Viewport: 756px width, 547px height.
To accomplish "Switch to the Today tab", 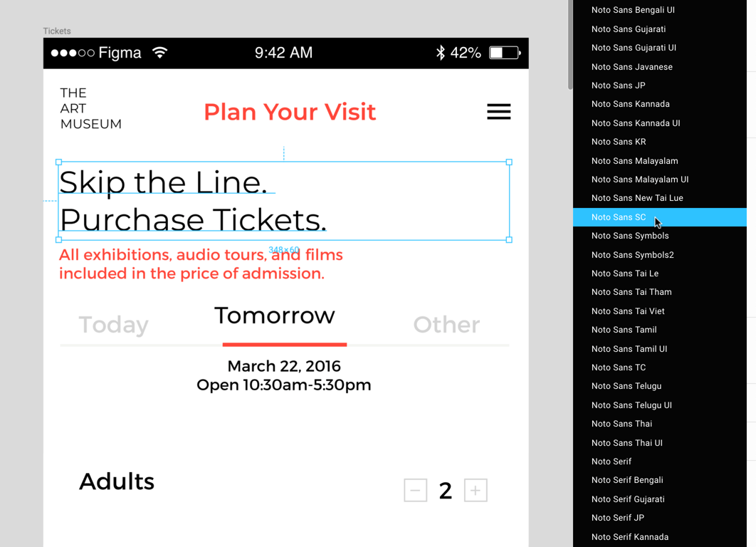I will [x=113, y=325].
